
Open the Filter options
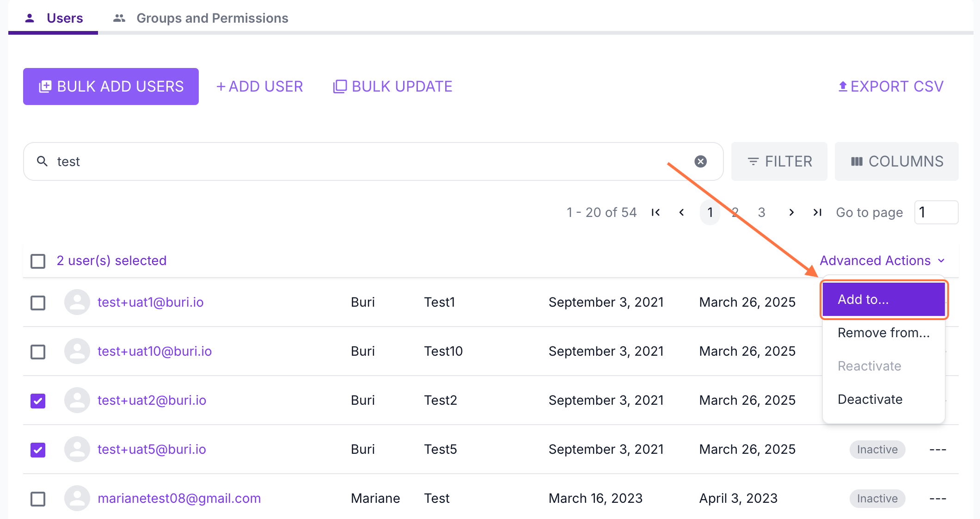point(779,161)
